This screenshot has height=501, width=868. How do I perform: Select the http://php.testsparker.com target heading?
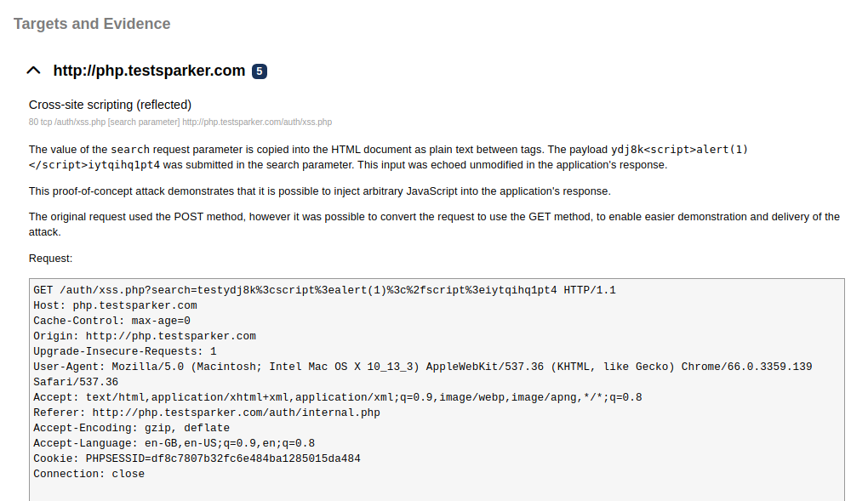149,71
